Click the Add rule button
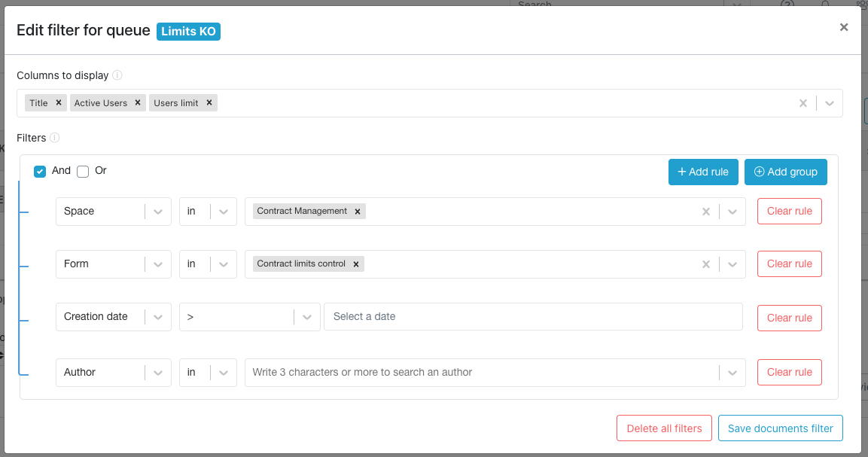868x457 pixels. pos(702,172)
